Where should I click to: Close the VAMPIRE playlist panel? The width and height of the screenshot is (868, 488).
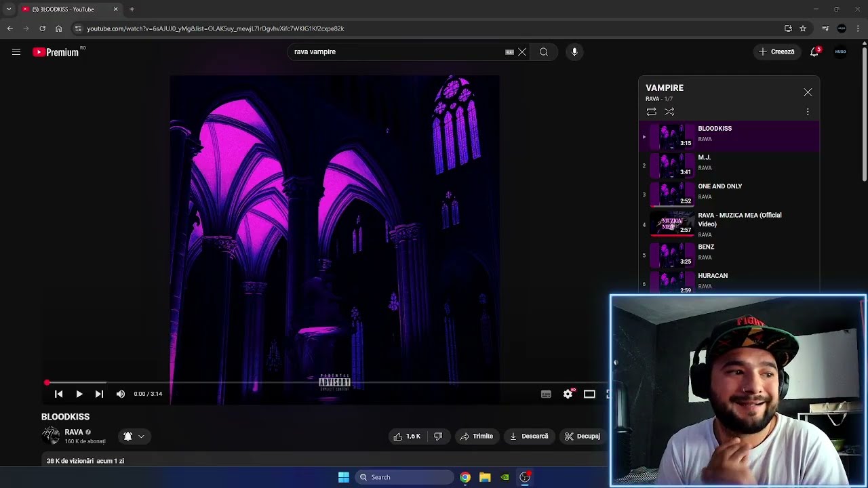tap(808, 92)
